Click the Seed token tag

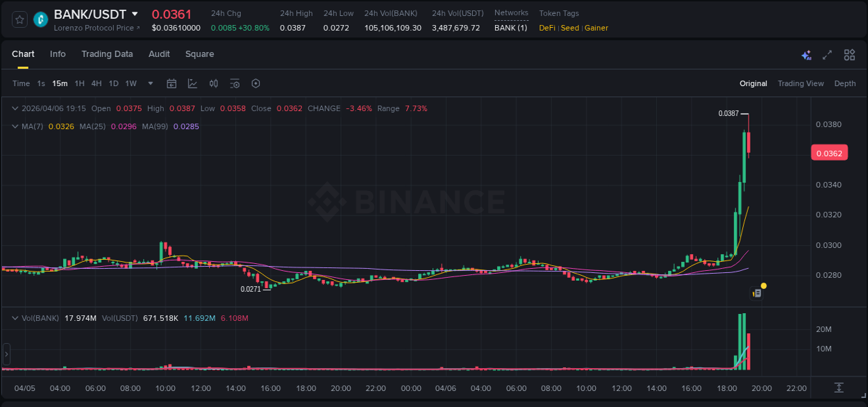569,28
